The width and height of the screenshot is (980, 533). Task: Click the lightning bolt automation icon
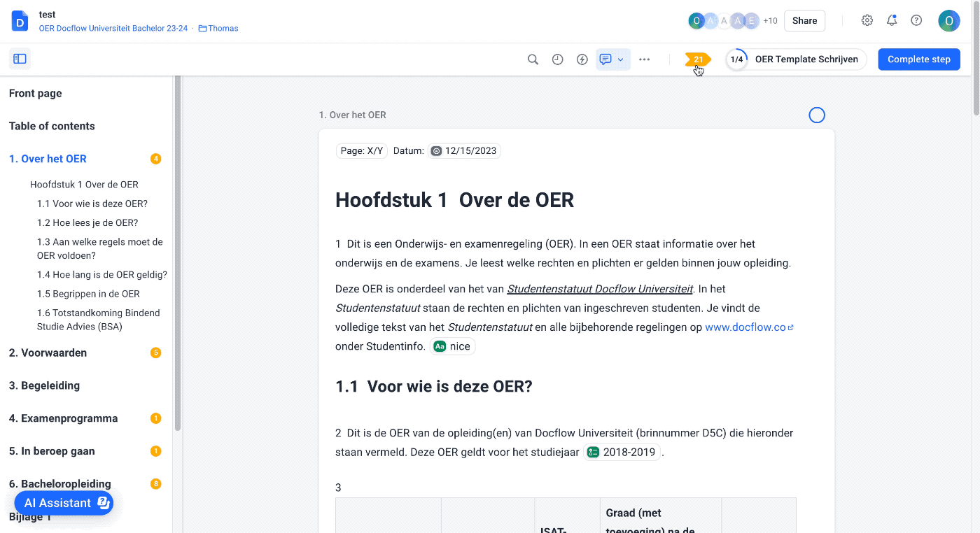[x=582, y=59]
